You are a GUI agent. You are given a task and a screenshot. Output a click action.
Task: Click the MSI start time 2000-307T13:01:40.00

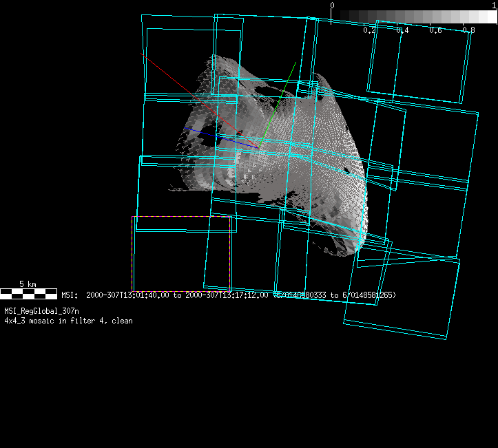pyautogui.click(x=128, y=295)
